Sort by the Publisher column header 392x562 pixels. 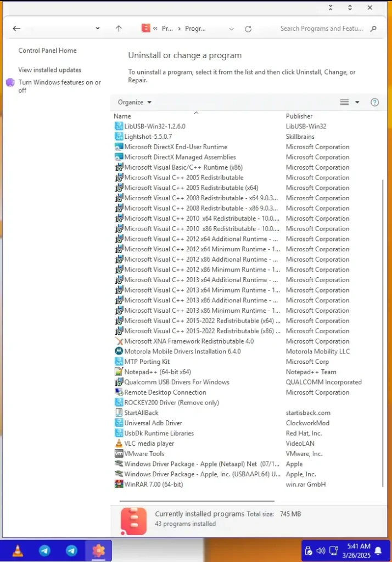(299, 116)
